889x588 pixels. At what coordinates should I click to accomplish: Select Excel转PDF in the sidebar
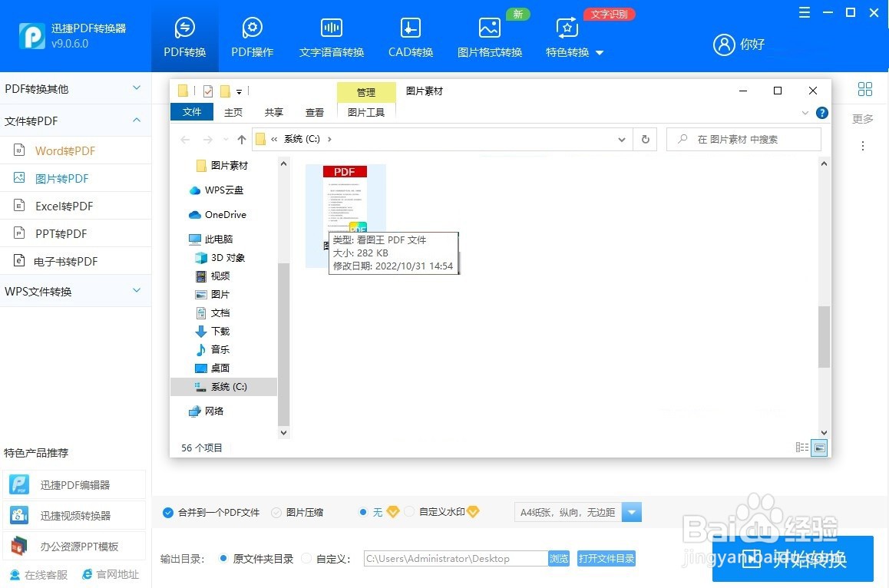click(x=75, y=206)
